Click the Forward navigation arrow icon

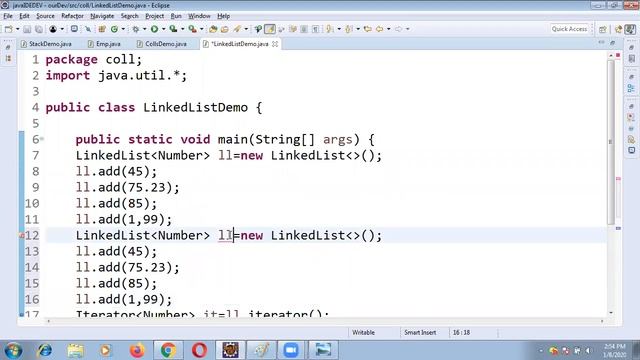tap(398, 29)
